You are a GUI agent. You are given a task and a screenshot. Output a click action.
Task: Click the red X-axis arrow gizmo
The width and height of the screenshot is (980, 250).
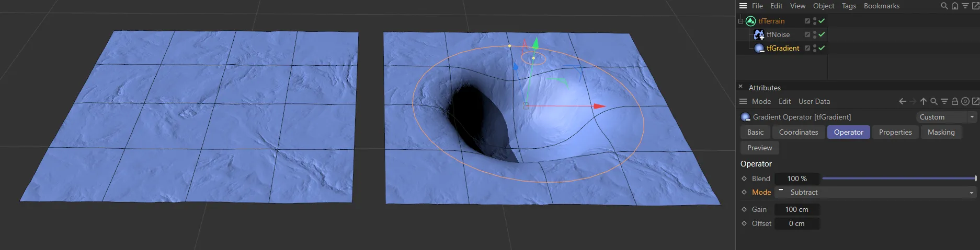coord(599,106)
